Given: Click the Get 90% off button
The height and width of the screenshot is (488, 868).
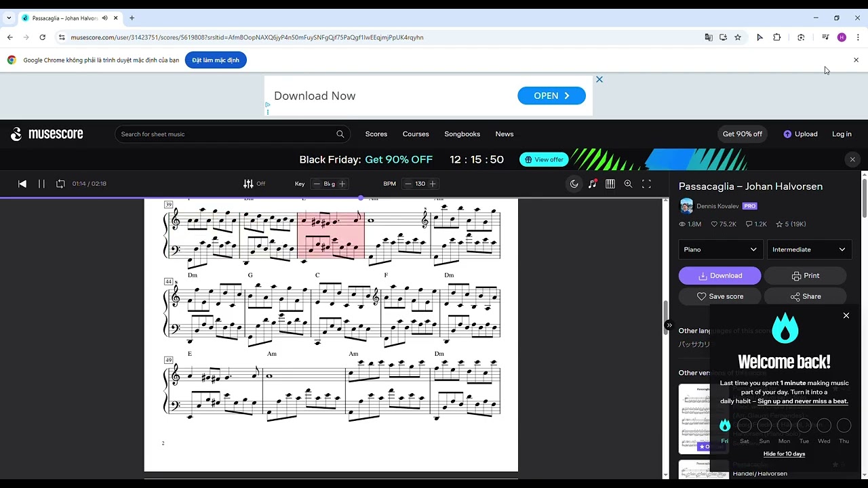Looking at the screenshot, I should [x=743, y=134].
